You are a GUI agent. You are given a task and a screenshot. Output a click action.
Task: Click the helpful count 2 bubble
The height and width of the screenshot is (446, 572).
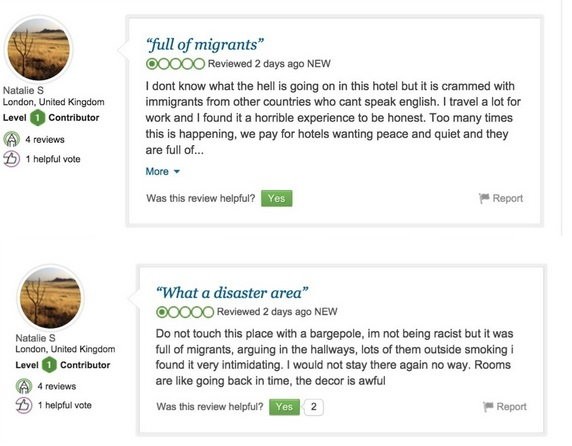(x=313, y=407)
